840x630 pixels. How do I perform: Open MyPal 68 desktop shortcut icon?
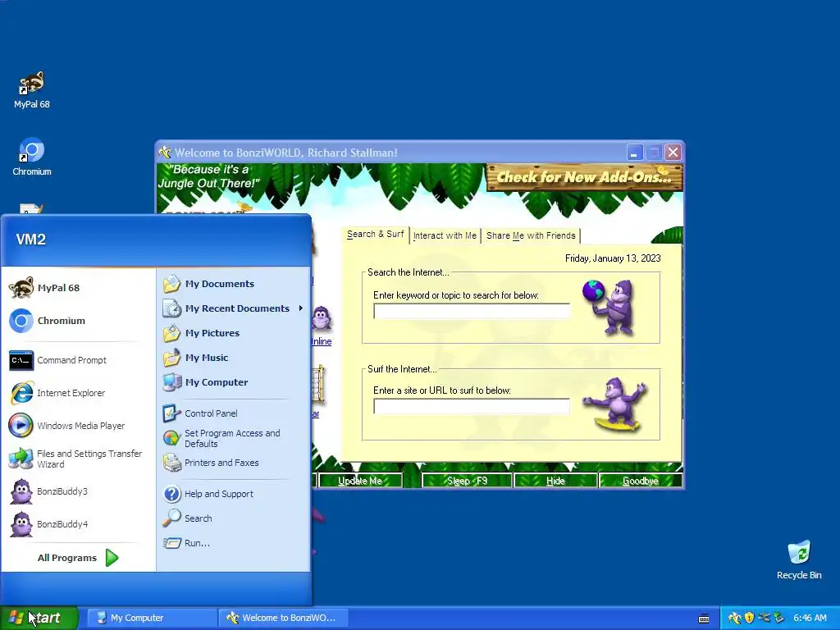click(x=32, y=89)
